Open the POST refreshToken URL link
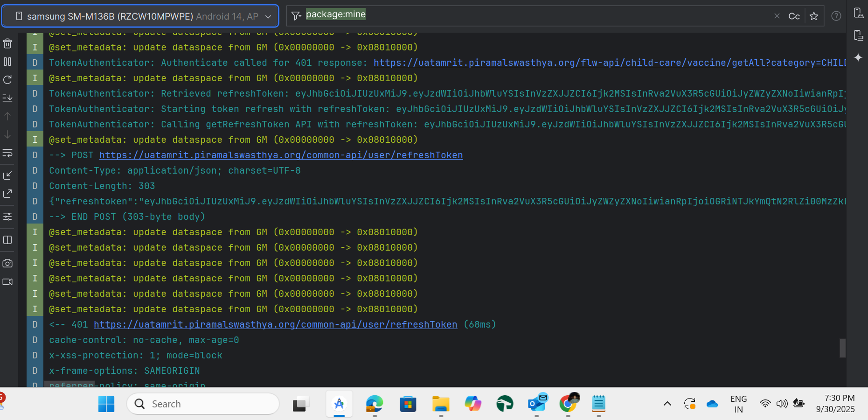Viewport: 868px width, 420px height. coord(281,155)
